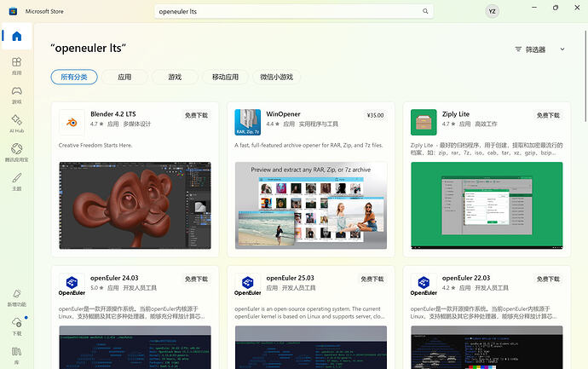Screen dimensions: 588x369
Task: Open Downloads in sidebar
Action: (16, 326)
